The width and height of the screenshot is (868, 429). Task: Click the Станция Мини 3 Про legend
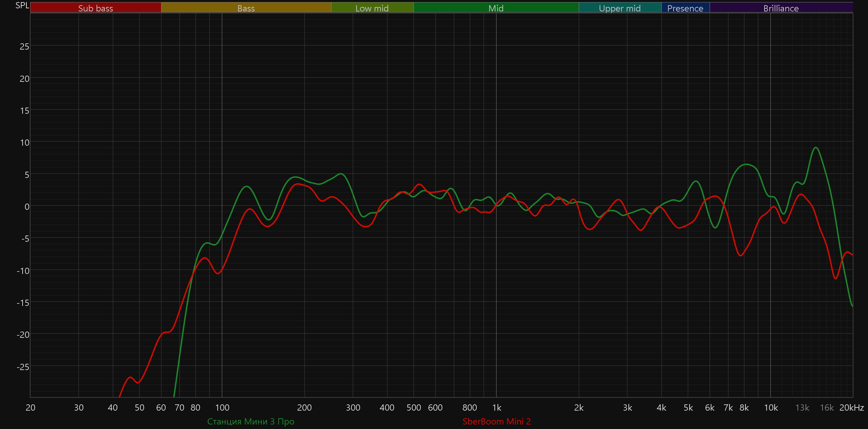coord(250,421)
